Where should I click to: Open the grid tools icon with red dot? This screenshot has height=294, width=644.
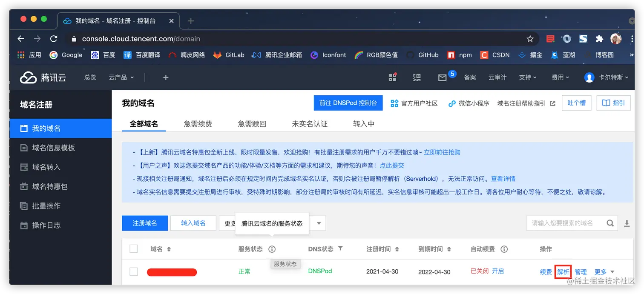tap(392, 77)
